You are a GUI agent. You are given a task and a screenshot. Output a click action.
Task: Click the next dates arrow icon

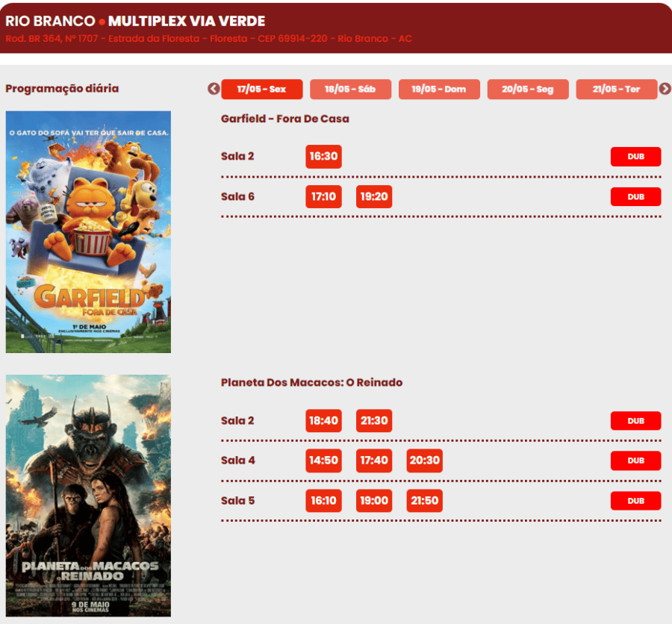(x=665, y=89)
